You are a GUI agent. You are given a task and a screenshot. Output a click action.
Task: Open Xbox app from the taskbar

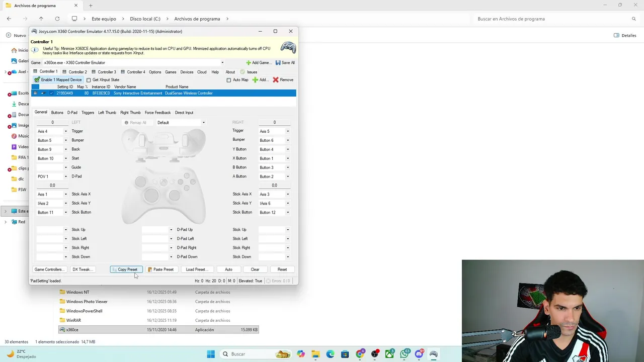[x=389, y=354]
